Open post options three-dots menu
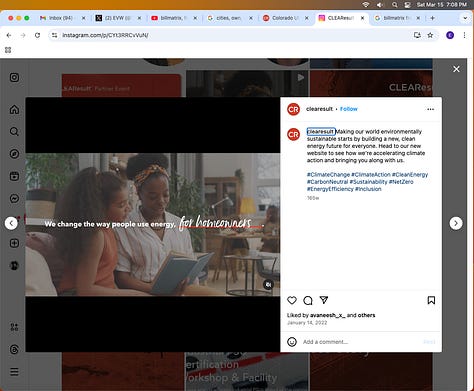Screen dimensions: 474x391 click(430, 109)
